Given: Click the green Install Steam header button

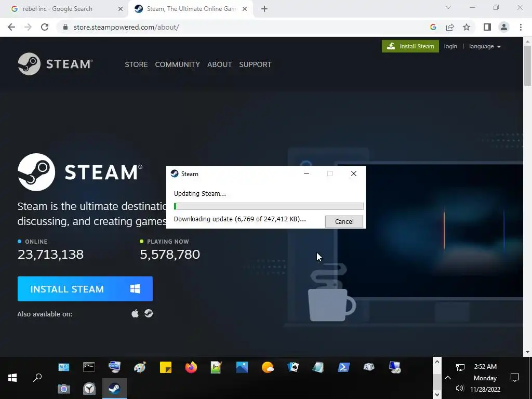Looking at the screenshot, I should (x=410, y=46).
